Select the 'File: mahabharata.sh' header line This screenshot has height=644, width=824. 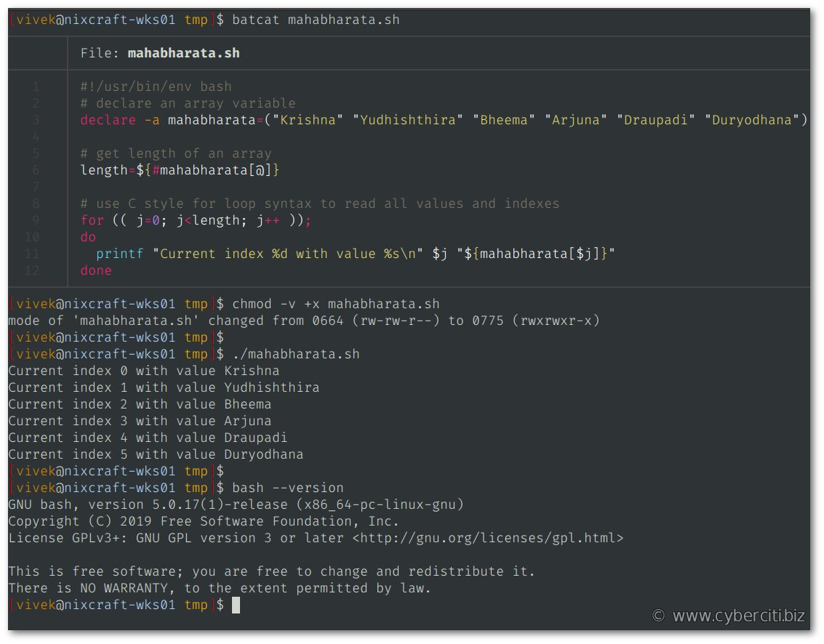click(160, 53)
